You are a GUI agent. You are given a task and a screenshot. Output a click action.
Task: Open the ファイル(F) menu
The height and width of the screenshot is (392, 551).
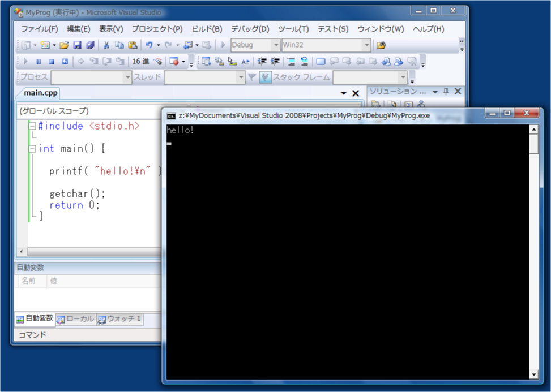(40, 29)
